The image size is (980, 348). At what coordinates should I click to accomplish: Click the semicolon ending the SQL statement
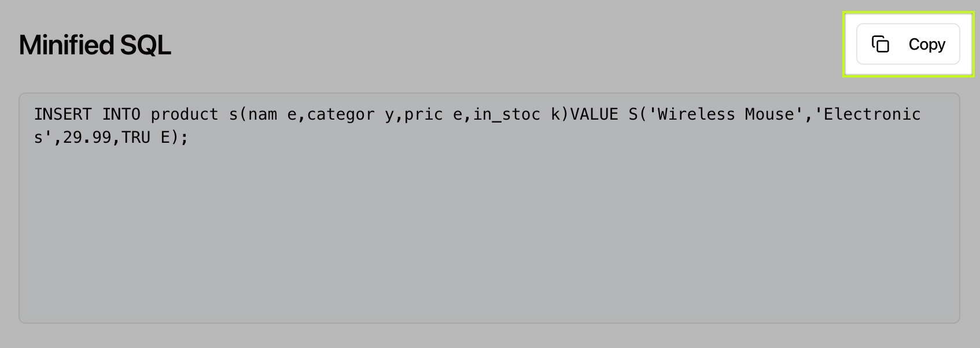click(183, 137)
